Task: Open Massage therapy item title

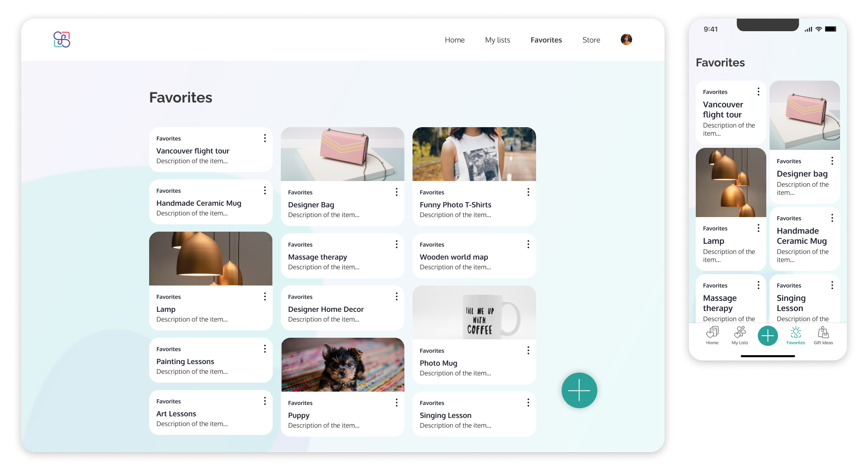Action: (x=317, y=257)
